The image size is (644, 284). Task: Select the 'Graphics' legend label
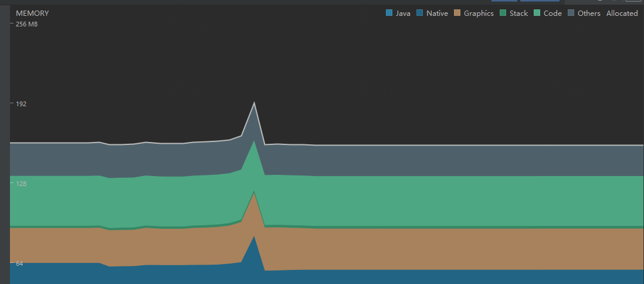[x=479, y=13]
